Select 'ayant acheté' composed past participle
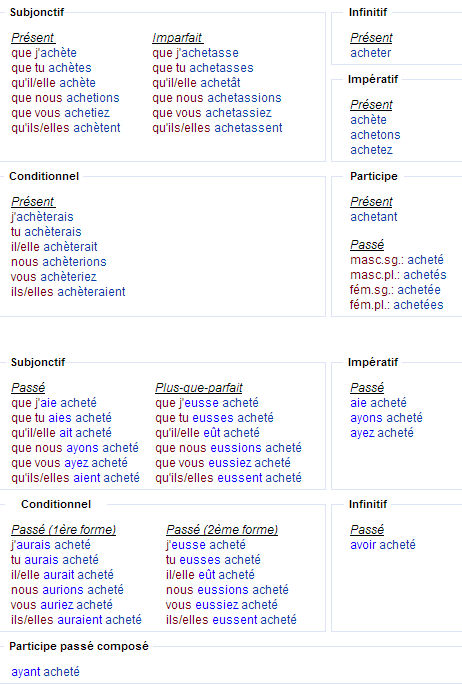462x684 pixels. point(45,672)
